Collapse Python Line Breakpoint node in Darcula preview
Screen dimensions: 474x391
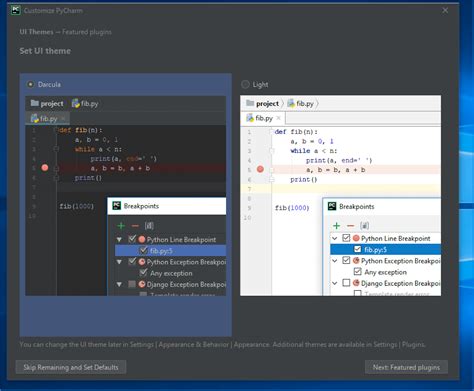tap(119, 239)
